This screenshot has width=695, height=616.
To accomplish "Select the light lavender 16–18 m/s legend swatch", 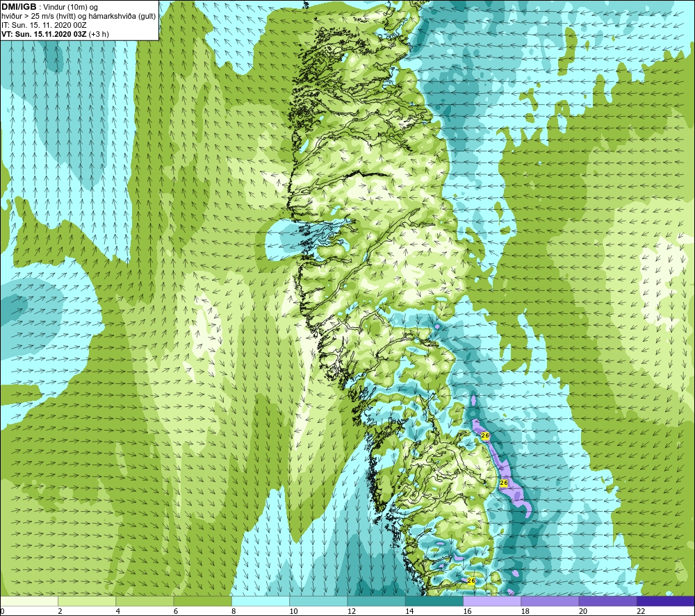I will point(492,601).
